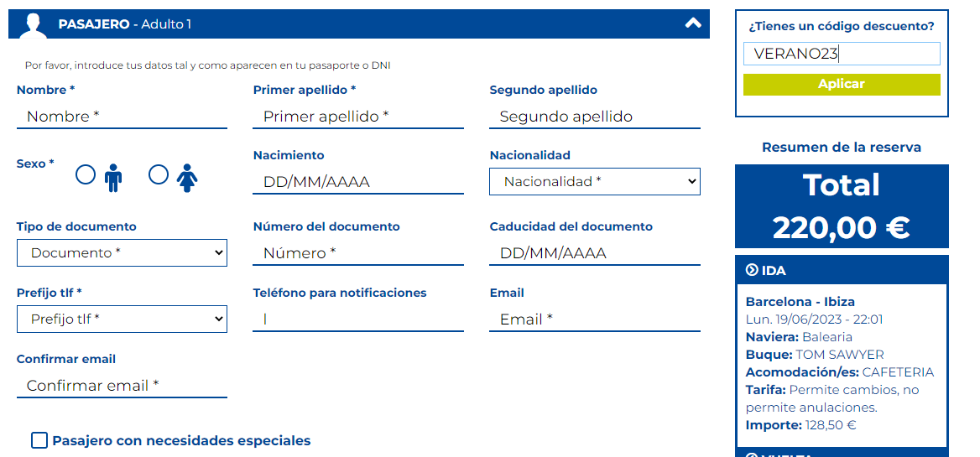The image size is (980, 457).
Task: Select the female sex radio button
Action: pyautogui.click(x=159, y=174)
